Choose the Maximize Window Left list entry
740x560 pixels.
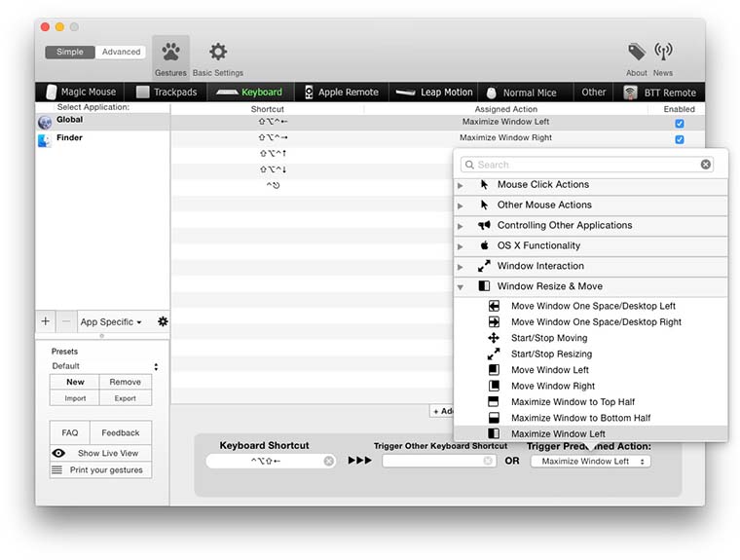pos(590,433)
